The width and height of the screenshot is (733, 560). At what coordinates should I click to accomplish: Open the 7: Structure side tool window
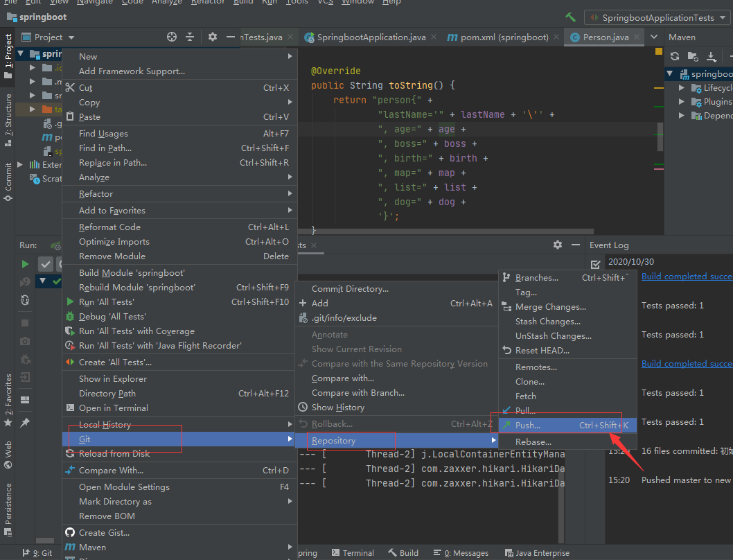click(8, 120)
